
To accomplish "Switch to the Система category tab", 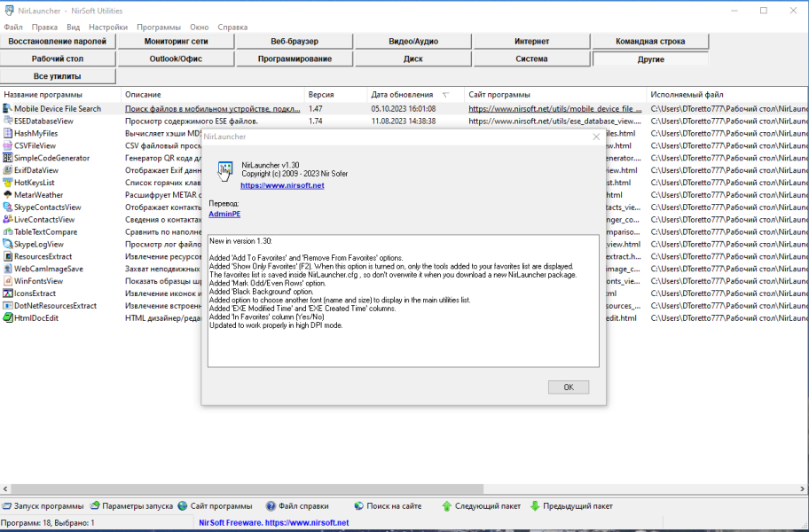I will (x=531, y=59).
